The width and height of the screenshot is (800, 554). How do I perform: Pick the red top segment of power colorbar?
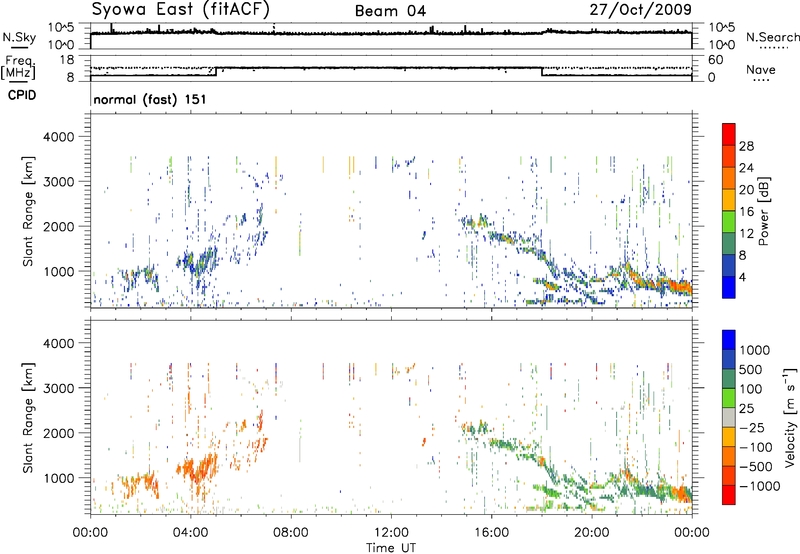tap(729, 135)
